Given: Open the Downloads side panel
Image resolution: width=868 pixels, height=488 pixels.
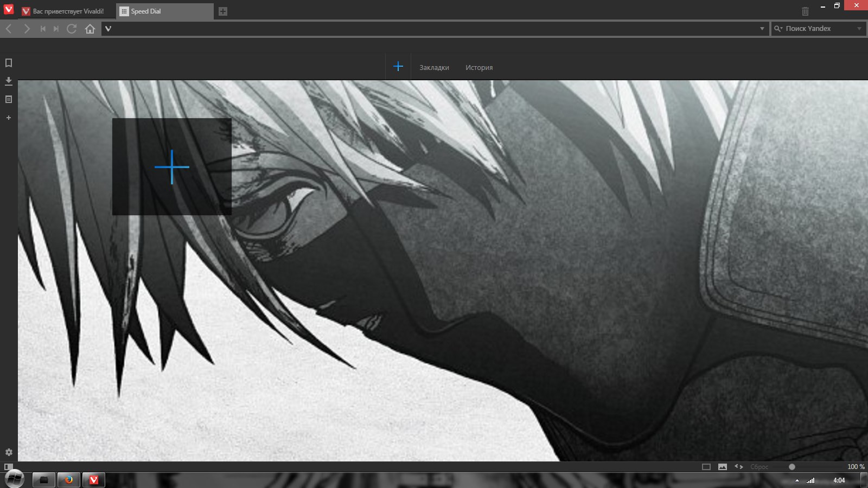Looking at the screenshot, I should [x=9, y=81].
